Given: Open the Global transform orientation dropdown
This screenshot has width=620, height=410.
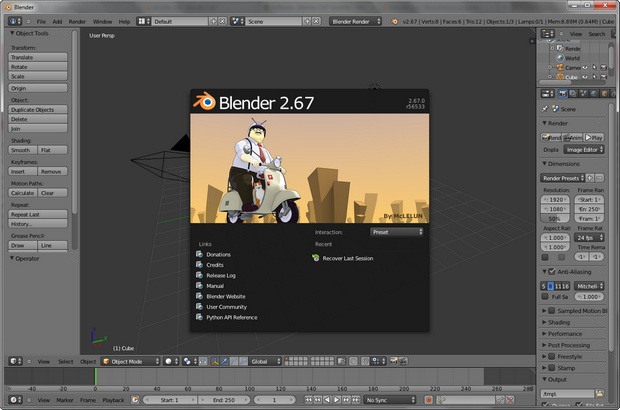Looking at the screenshot, I should [265, 361].
